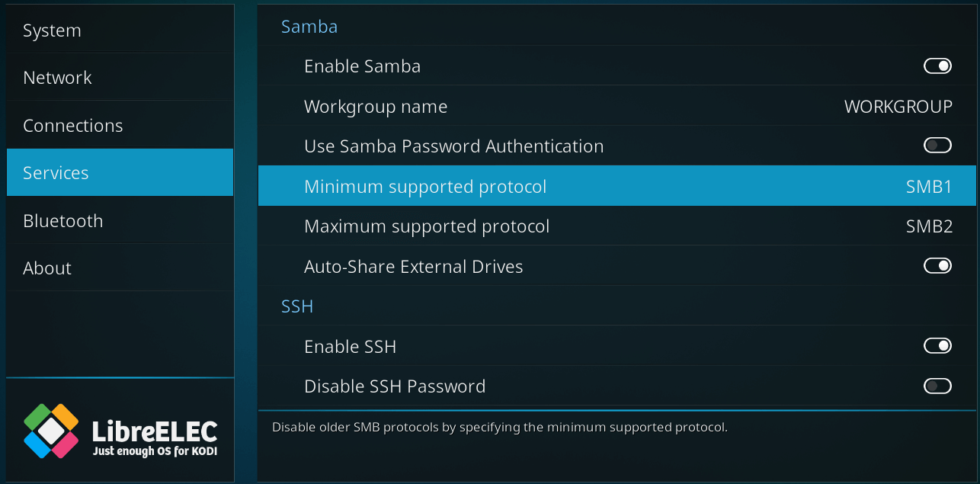Open the System settings category

point(52,30)
